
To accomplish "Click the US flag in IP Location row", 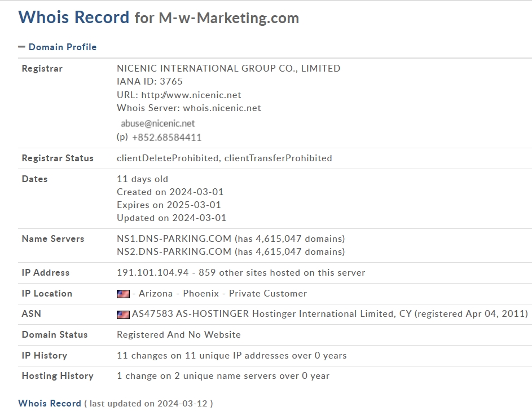I will pos(123,294).
